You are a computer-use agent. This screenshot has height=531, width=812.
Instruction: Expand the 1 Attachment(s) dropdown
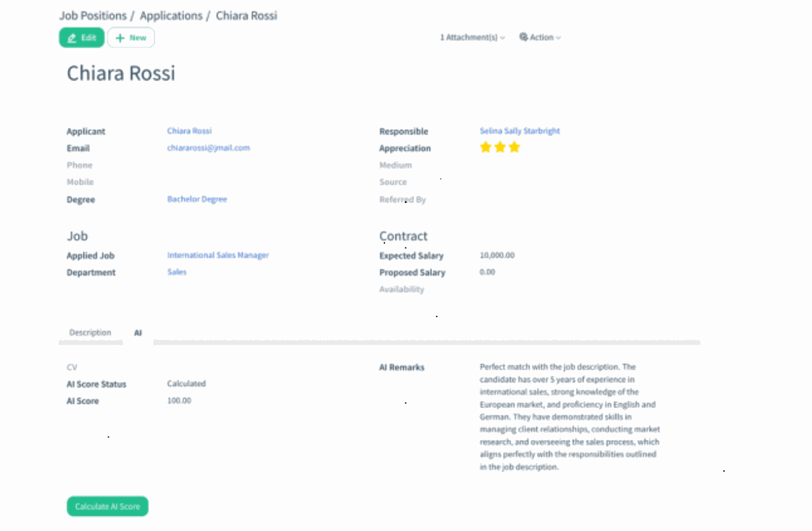pos(472,37)
